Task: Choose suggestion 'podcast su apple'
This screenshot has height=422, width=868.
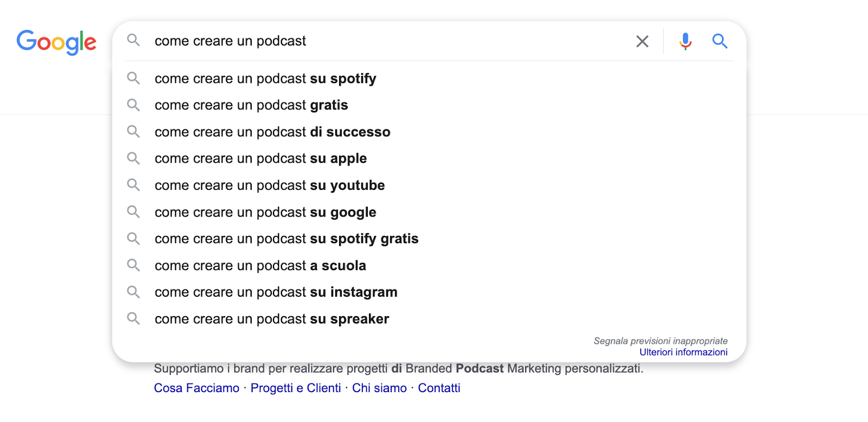Action: pos(429,158)
